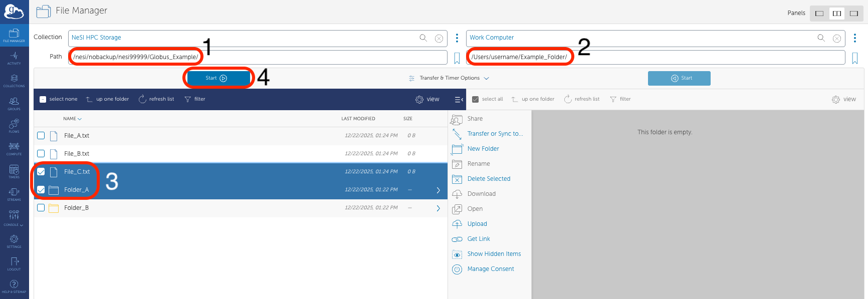The width and height of the screenshot is (868, 299).
Task: Click the Manage Consent link
Action: coord(490,269)
